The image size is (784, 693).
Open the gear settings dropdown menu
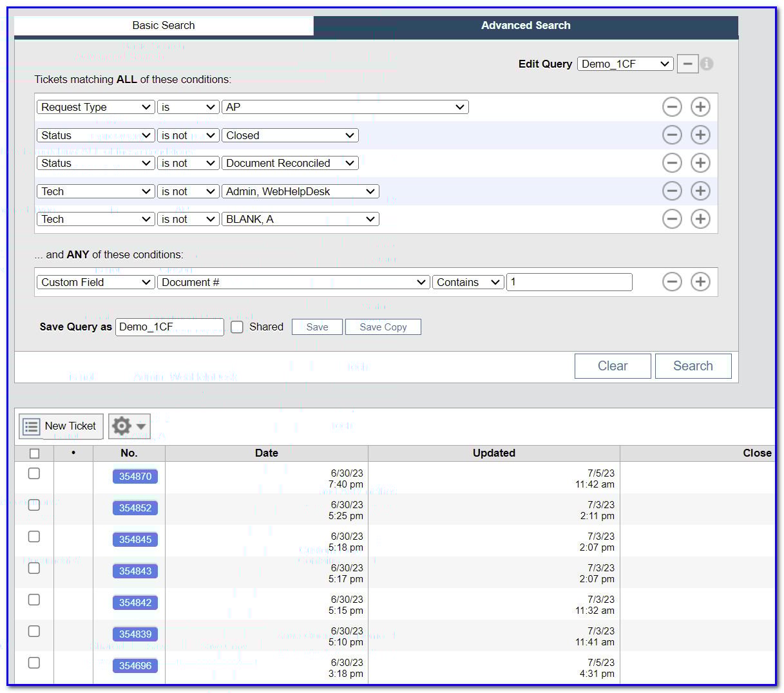[x=129, y=426]
